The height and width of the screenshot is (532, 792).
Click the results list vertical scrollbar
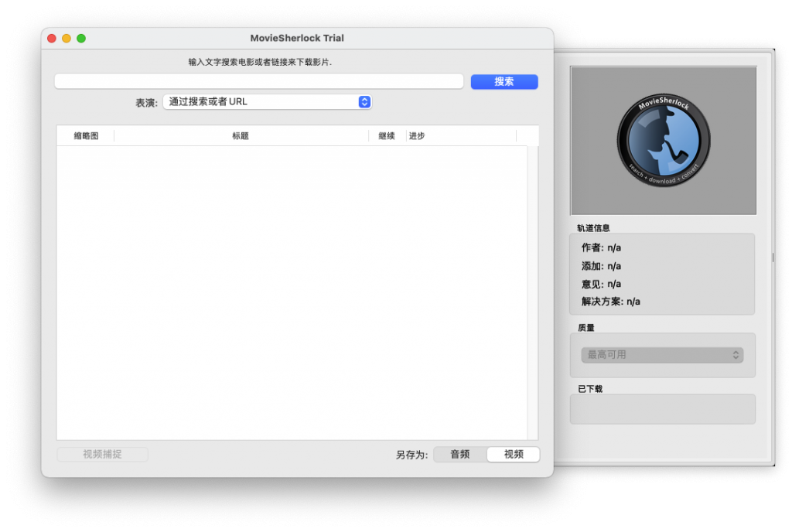tap(533, 293)
